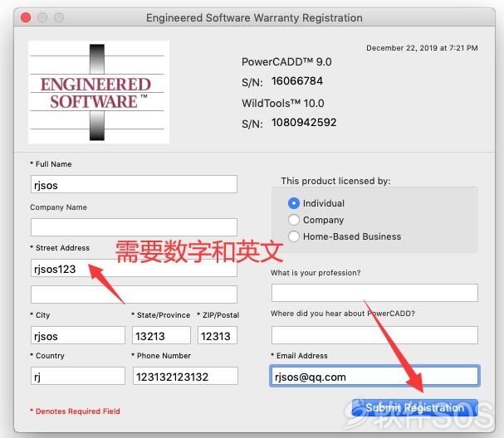The width and height of the screenshot is (504, 438).
Task: Click the Country input field
Action: (x=78, y=376)
